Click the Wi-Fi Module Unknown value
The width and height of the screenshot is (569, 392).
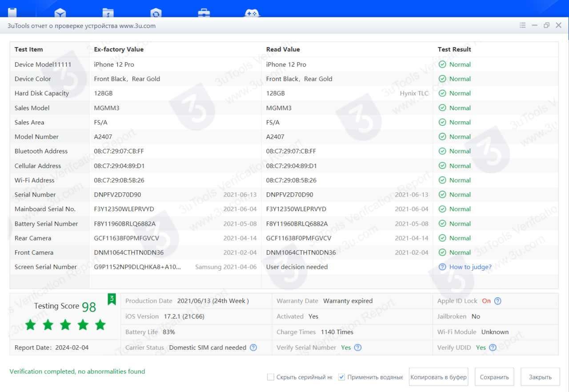click(x=495, y=332)
